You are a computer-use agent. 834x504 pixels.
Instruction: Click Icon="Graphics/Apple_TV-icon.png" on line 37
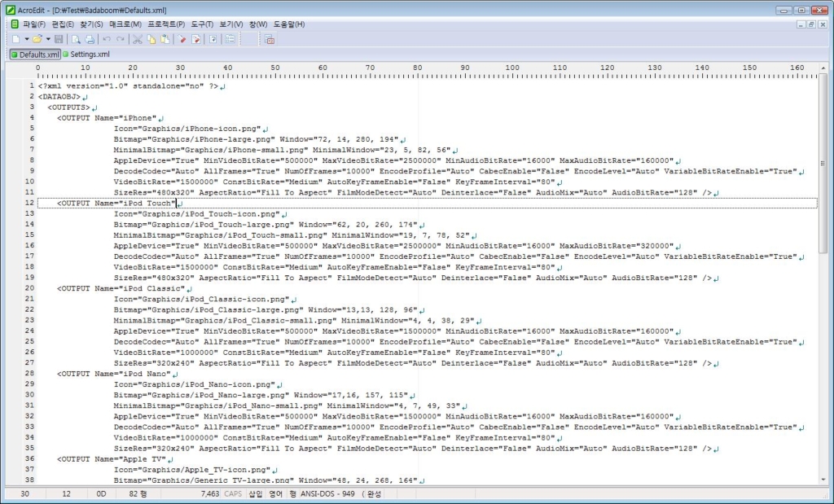pos(192,470)
